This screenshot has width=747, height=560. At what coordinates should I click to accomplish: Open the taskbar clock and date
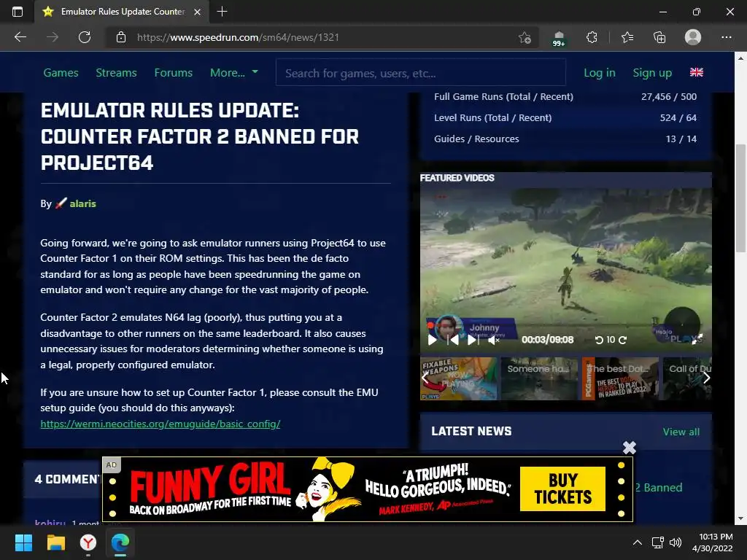pos(713,542)
